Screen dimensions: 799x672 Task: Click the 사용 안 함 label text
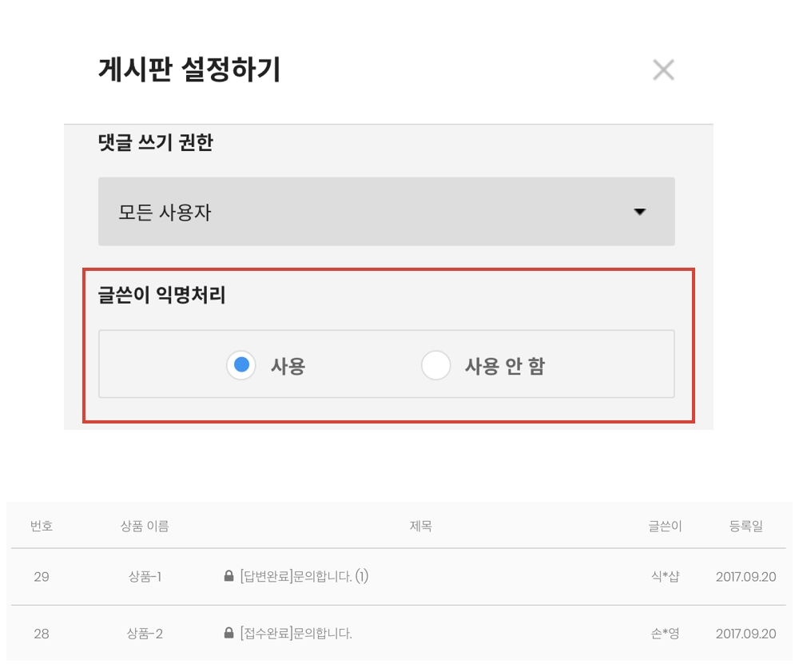click(x=504, y=367)
